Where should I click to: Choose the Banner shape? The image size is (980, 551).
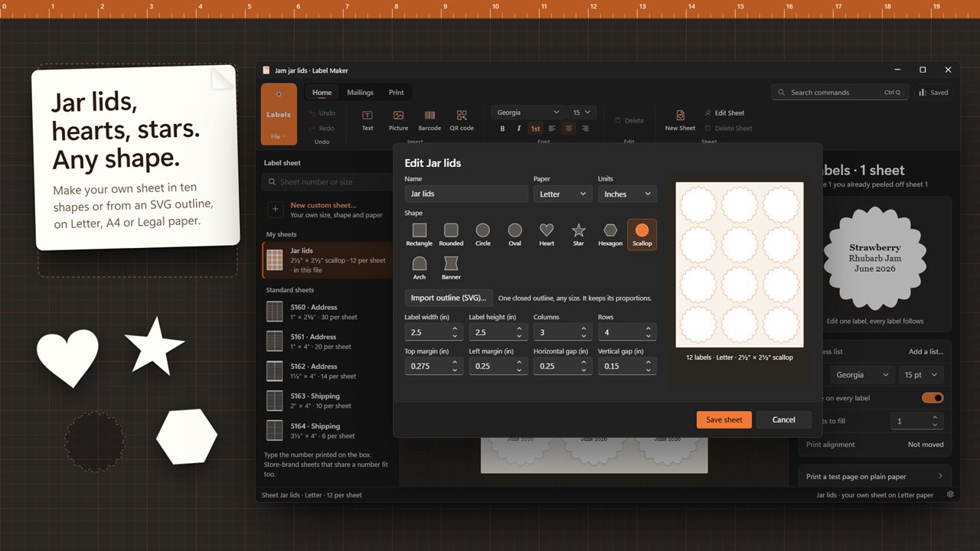(x=451, y=268)
